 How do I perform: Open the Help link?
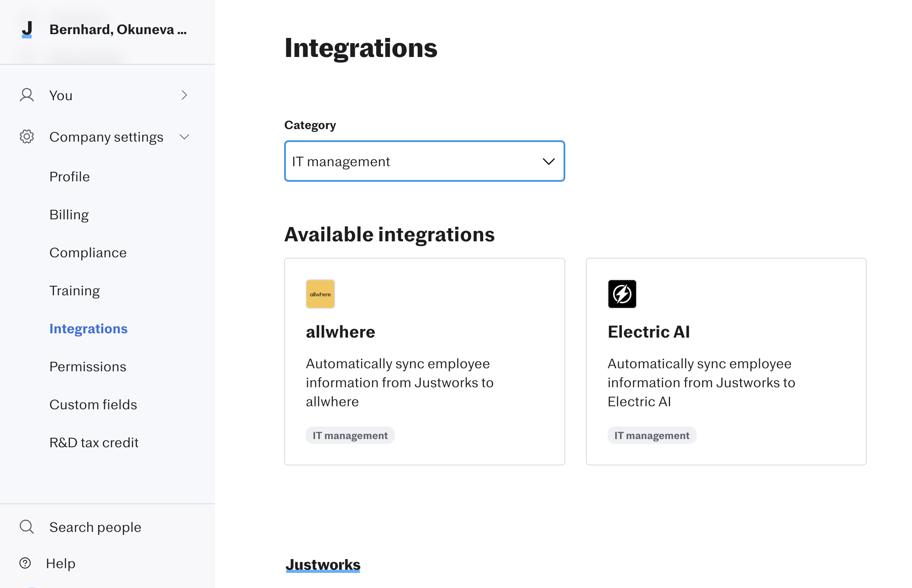pyautogui.click(x=61, y=563)
